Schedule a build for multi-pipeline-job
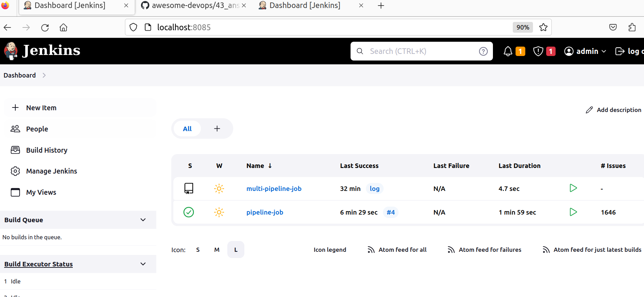644x297 pixels. (573, 188)
